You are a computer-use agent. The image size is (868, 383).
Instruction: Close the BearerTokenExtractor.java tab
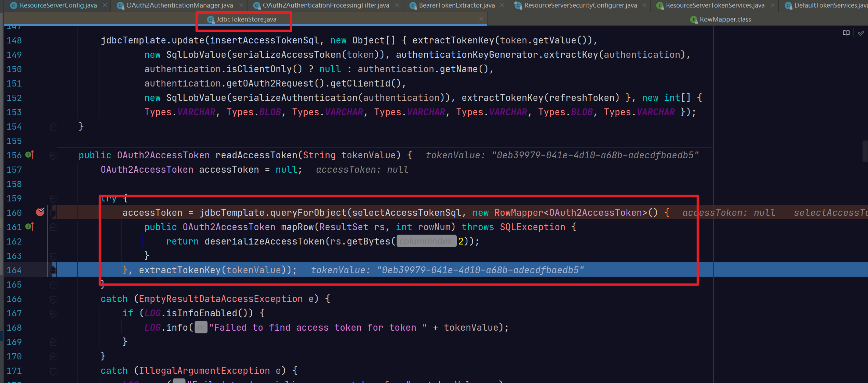point(502,5)
